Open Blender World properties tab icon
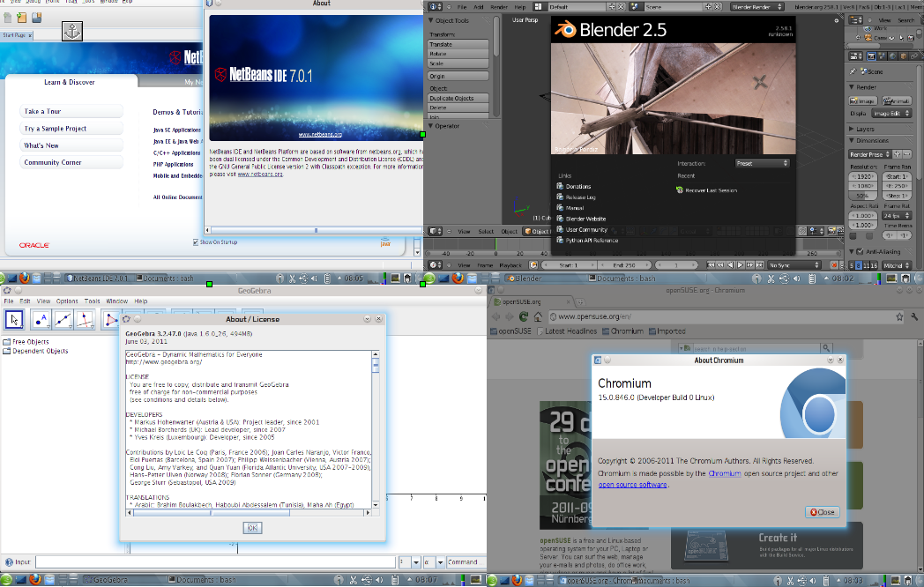Screen dimensions: 924x587 pyautogui.click(x=893, y=56)
